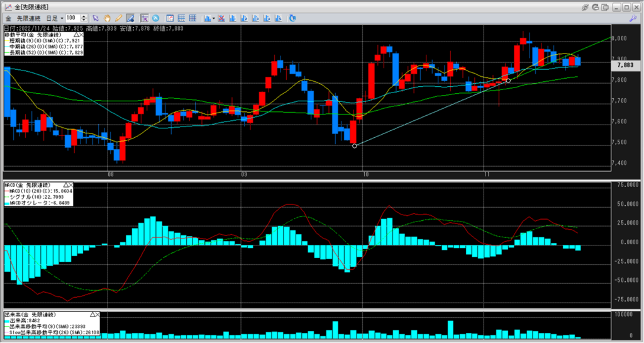Click the シグナル(10) legend entry

tap(34, 197)
